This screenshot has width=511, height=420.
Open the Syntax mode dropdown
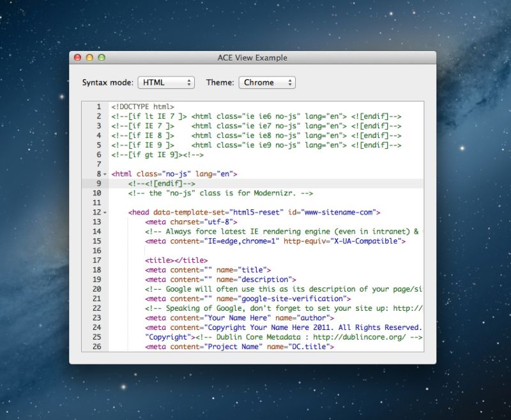[166, 82]
